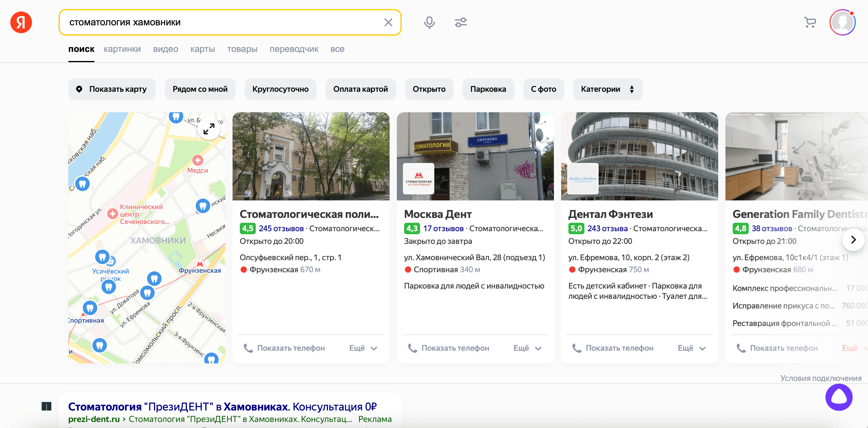Switch to the товары tab
The width and height of the screenshot is (868, 428).
[242, 49]
